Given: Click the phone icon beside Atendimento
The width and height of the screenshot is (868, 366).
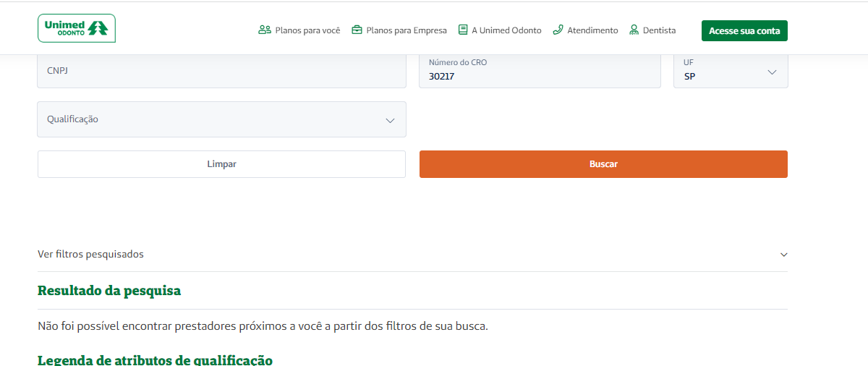Looking at the screenshot, I should 558,30.
